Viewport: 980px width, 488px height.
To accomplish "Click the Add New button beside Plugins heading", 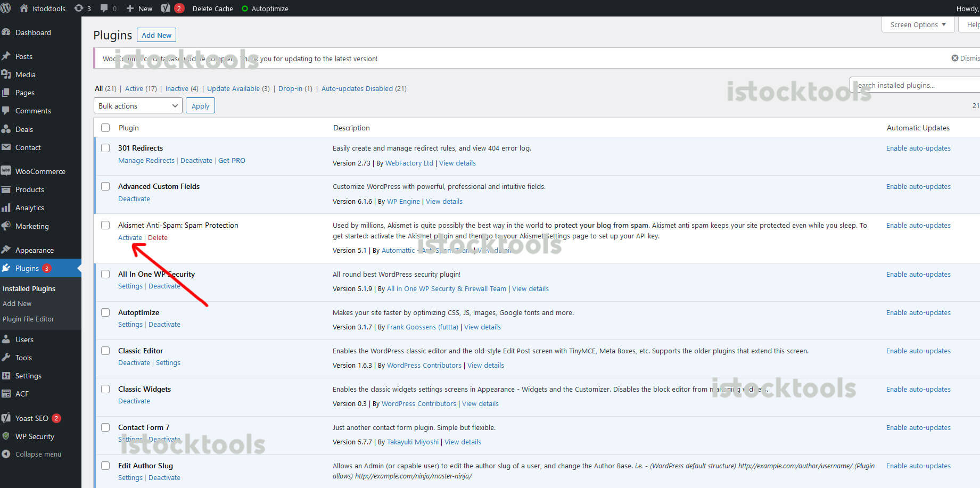I will coord(157,35).
